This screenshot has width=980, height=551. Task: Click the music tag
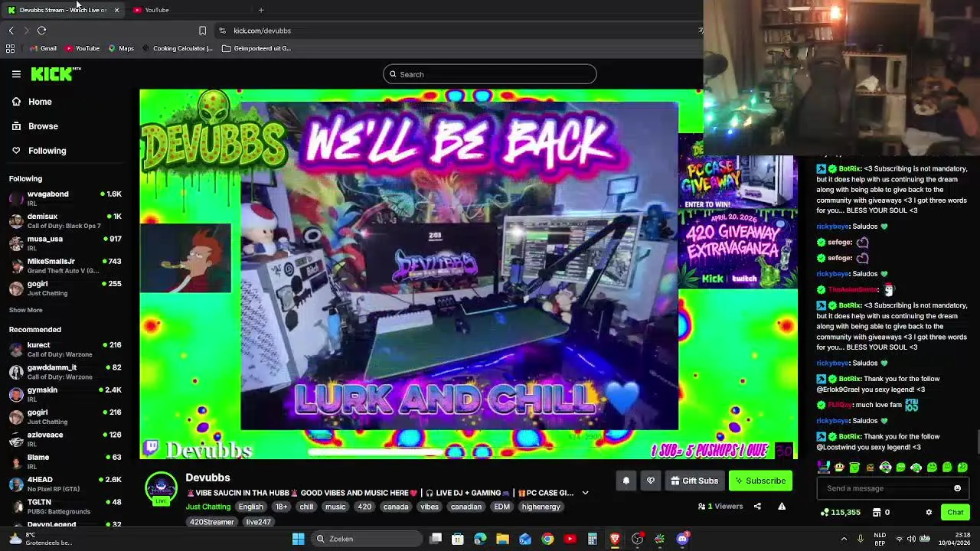coord(335,507)
